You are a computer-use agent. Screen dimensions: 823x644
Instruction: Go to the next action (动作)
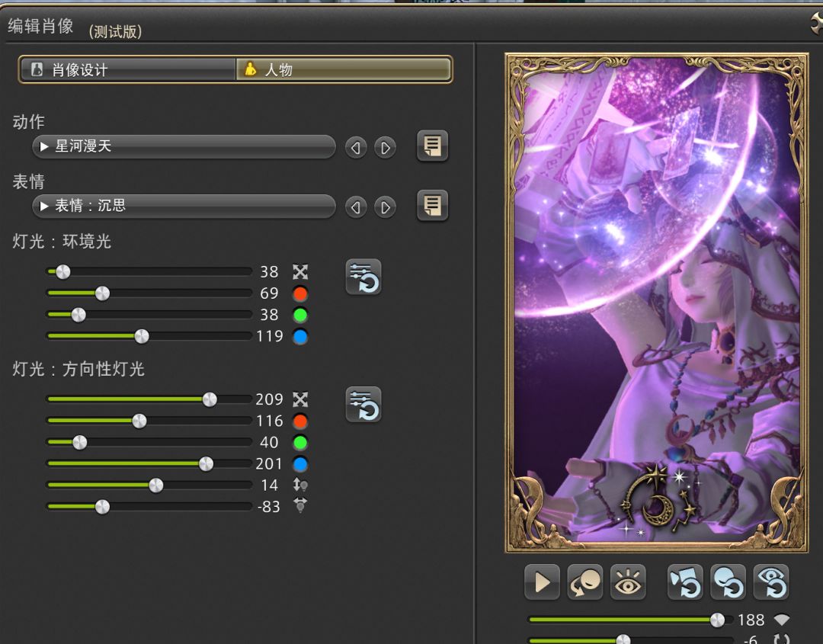386,148
